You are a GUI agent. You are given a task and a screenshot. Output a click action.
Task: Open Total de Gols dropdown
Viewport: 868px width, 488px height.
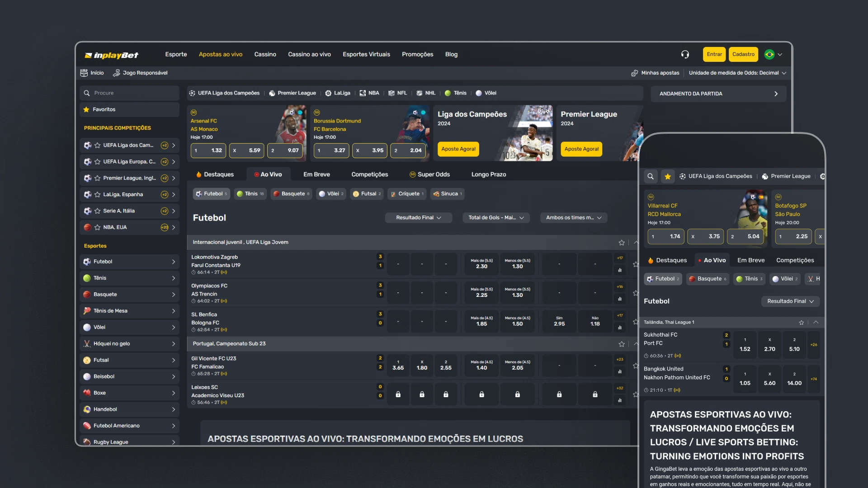496,218
